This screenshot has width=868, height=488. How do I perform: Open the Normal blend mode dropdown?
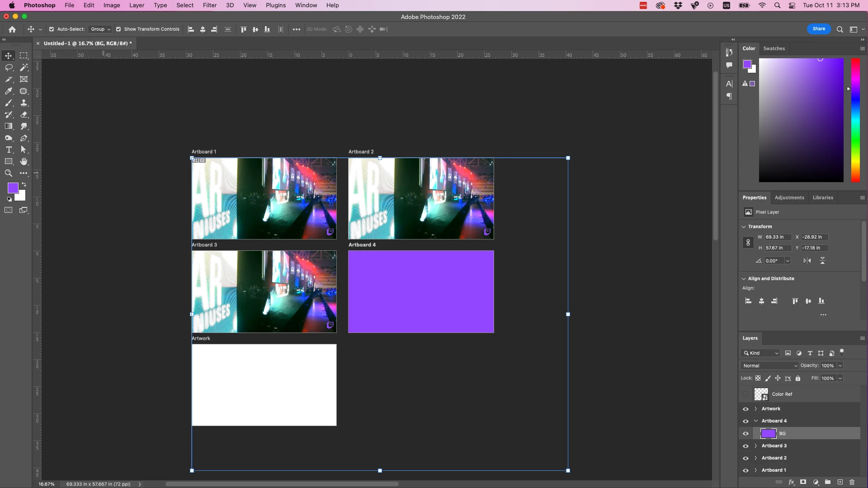point(769,366)
